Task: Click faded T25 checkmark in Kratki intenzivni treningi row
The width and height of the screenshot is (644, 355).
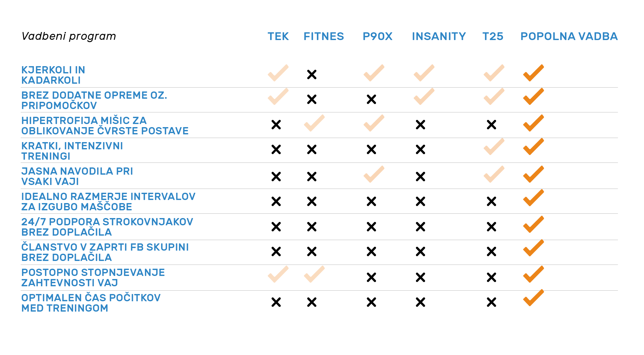Action: click(x=494, y=146)
